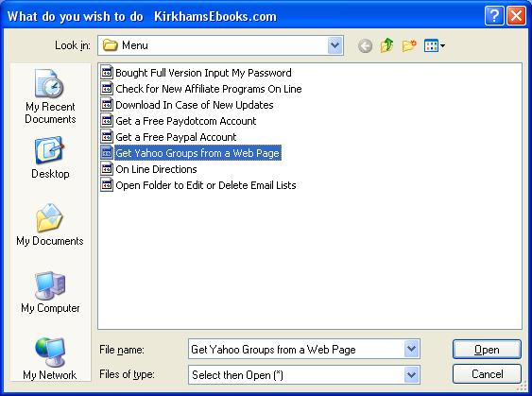The width and height of the screenshot is (532, 396).
Task: Expand the Files of type dropdown arrow
Action: pyautogui.click(x=412, y=375)
